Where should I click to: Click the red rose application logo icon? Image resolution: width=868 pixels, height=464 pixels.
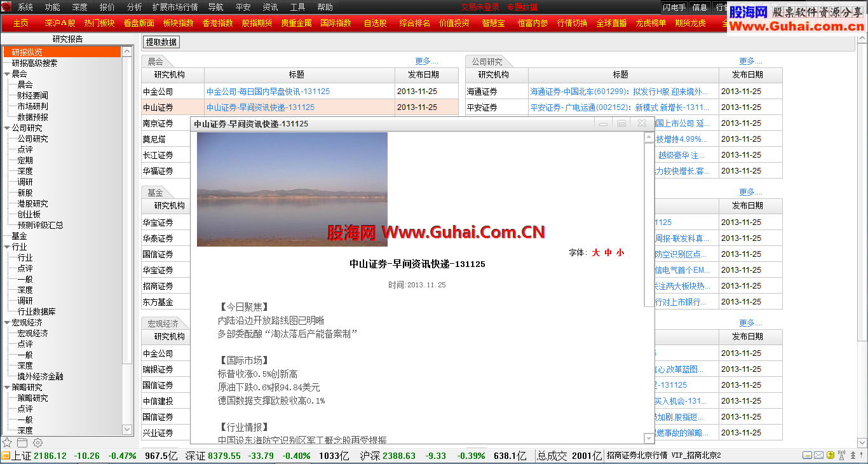coord(6,7)
